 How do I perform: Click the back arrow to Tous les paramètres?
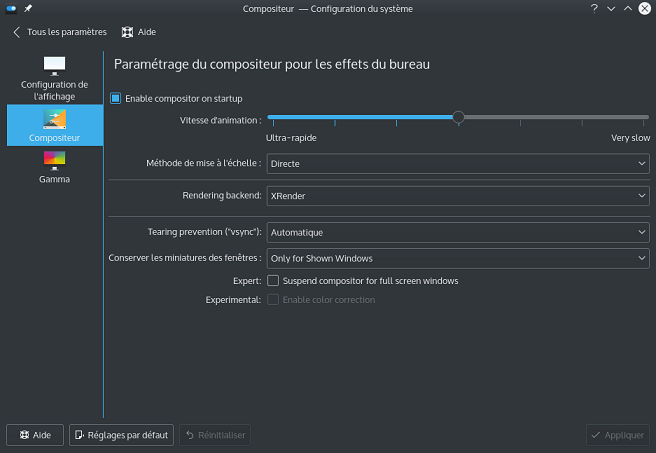(16, 32)
